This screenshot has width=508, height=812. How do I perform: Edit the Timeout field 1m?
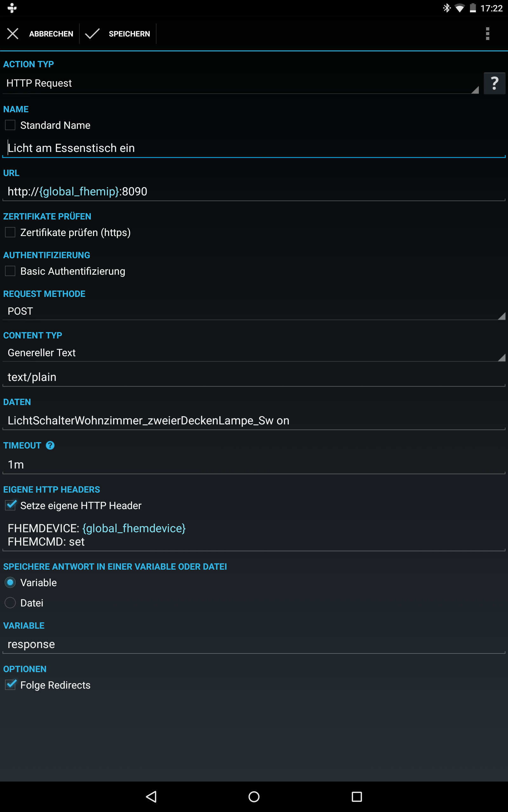tap(254, 465)
